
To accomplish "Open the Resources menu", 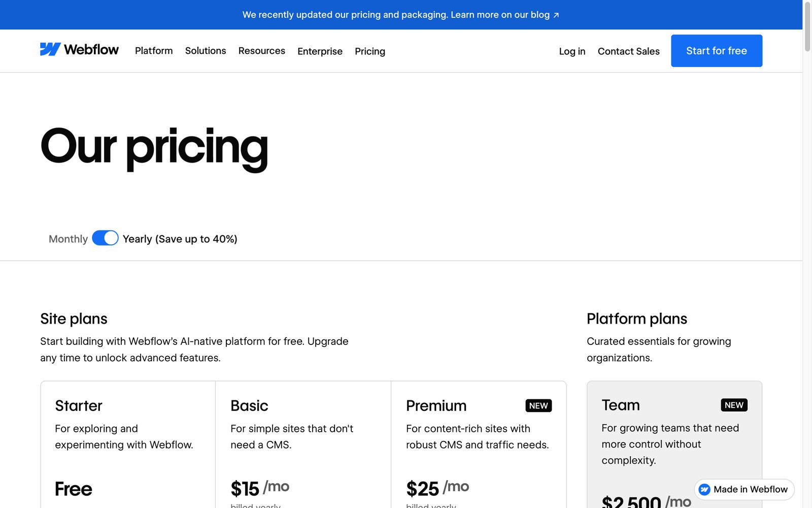I will click(262, 51).
